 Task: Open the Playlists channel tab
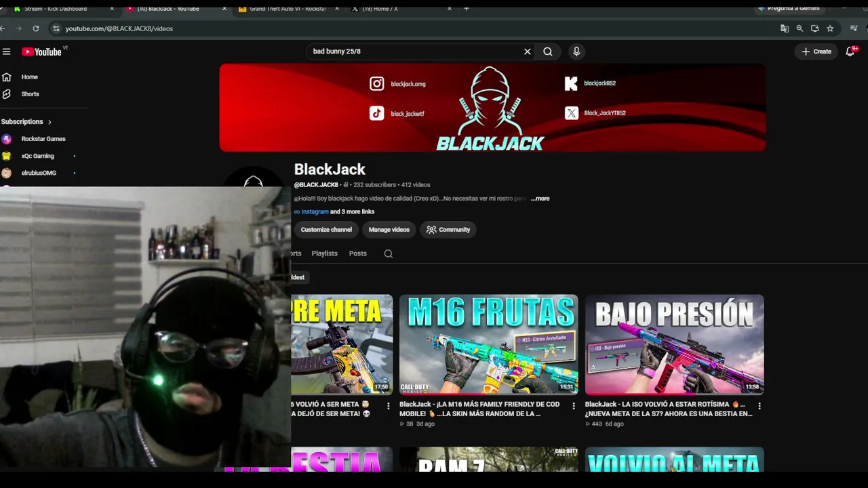[324, 253]
